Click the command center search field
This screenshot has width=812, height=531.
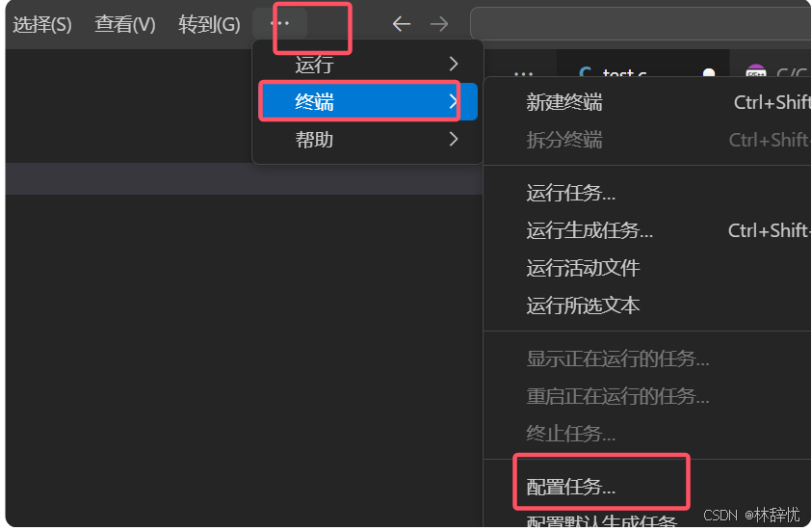coord(641,24)
